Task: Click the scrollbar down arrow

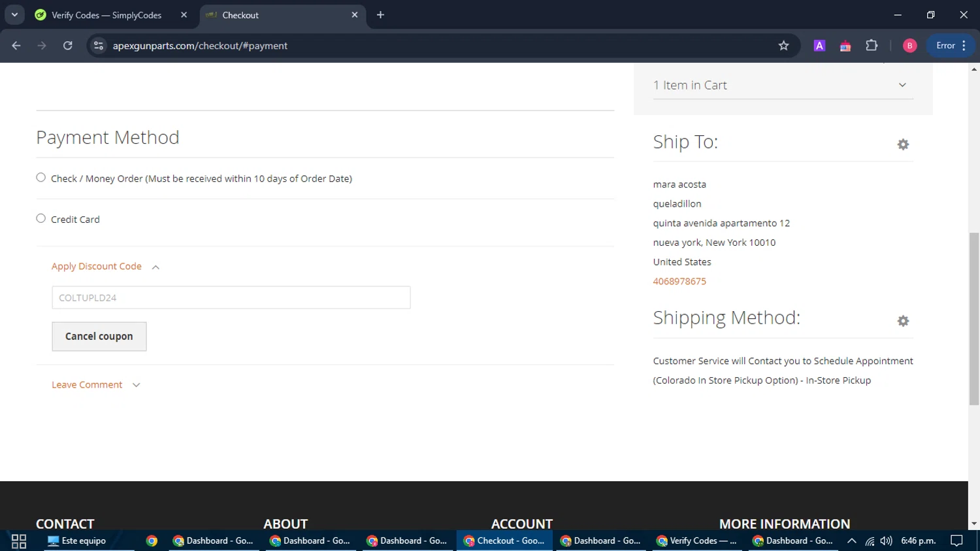Action: 974,524
